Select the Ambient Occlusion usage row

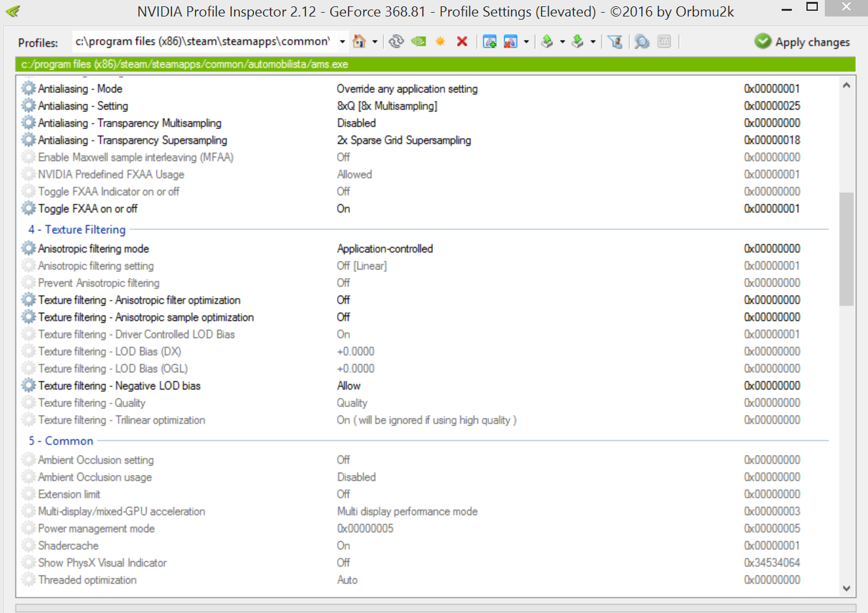click(425, 477)
